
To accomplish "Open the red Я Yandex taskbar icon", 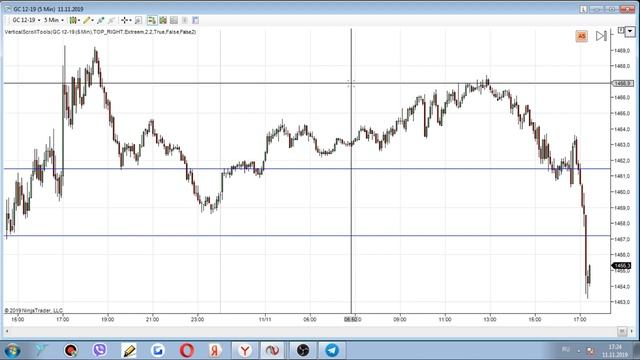I will (x=215, y=350).
